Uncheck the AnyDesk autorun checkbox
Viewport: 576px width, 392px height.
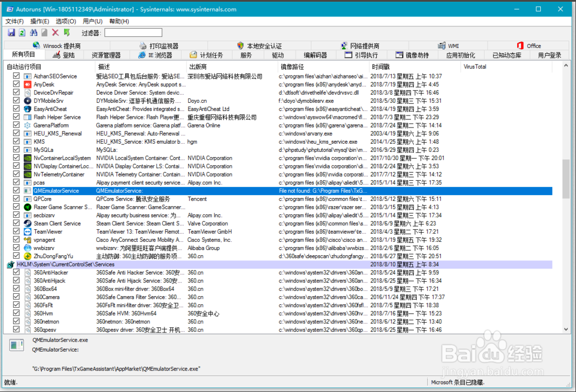pyautogui.click(x=16, y=84)
